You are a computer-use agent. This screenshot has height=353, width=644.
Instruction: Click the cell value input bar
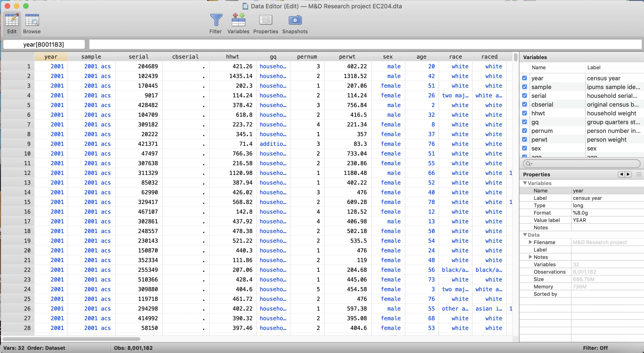(x=366, y=44)
